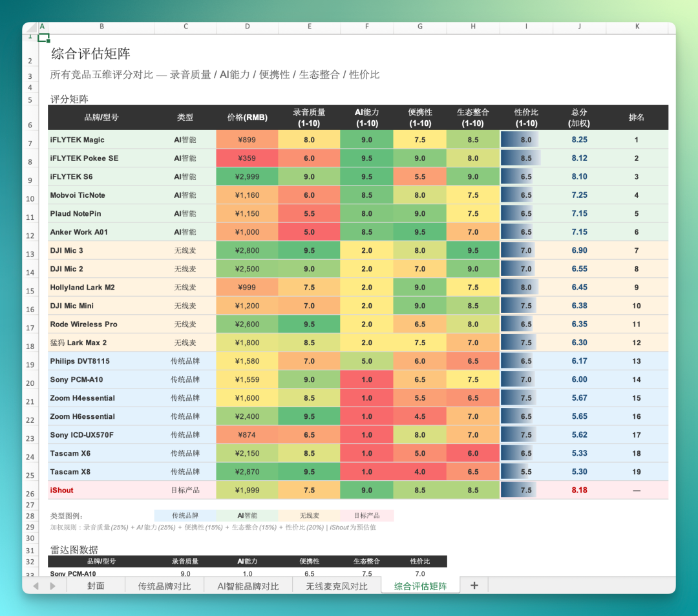Click the 目标产品 legend swatch
698x616 pixels.
[367, 516]
